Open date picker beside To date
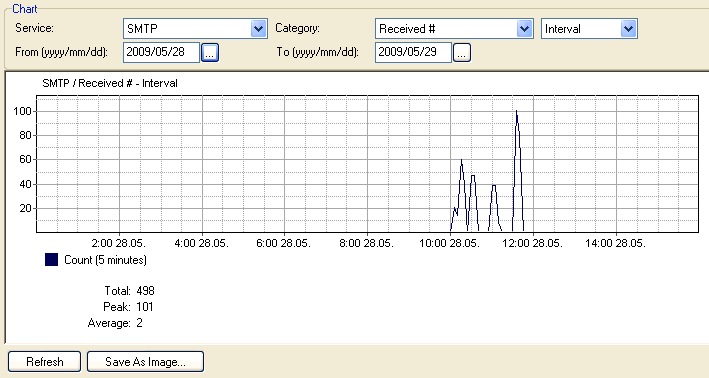This screenshot has height=378, width=709. pos(462,52)
